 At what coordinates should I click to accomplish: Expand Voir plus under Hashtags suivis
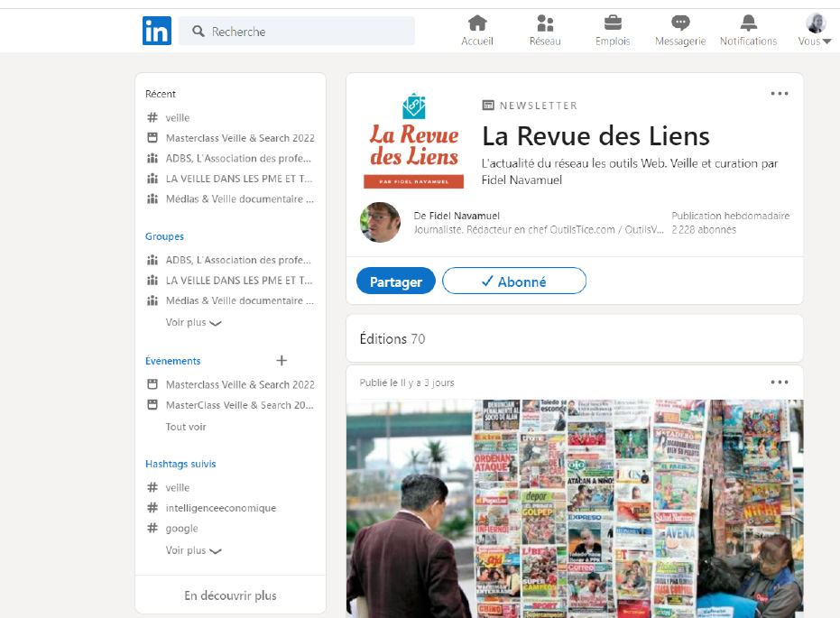click(x=193, y=550)
